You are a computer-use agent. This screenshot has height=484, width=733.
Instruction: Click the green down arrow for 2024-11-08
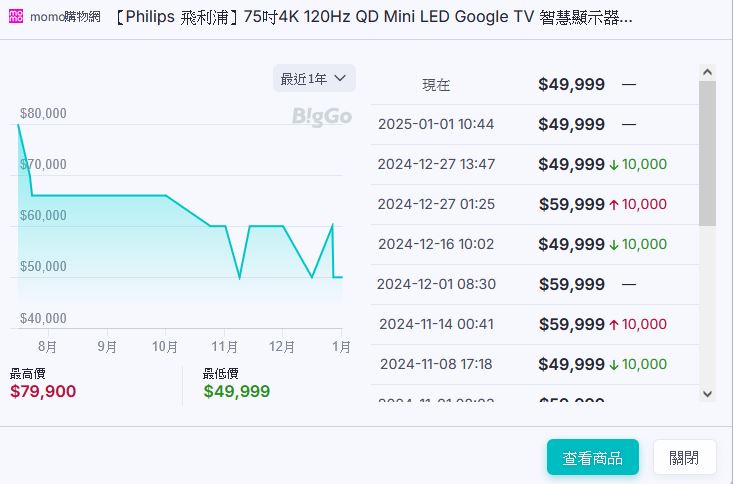(614, 364)
